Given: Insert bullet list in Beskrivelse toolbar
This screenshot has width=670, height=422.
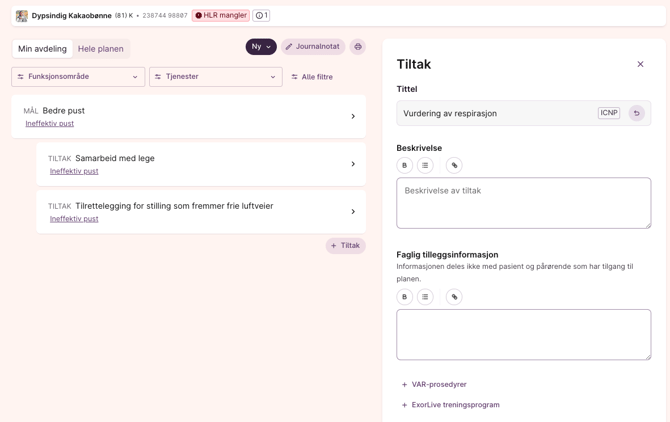Looking at the screenshot, I should coord(425,165).
